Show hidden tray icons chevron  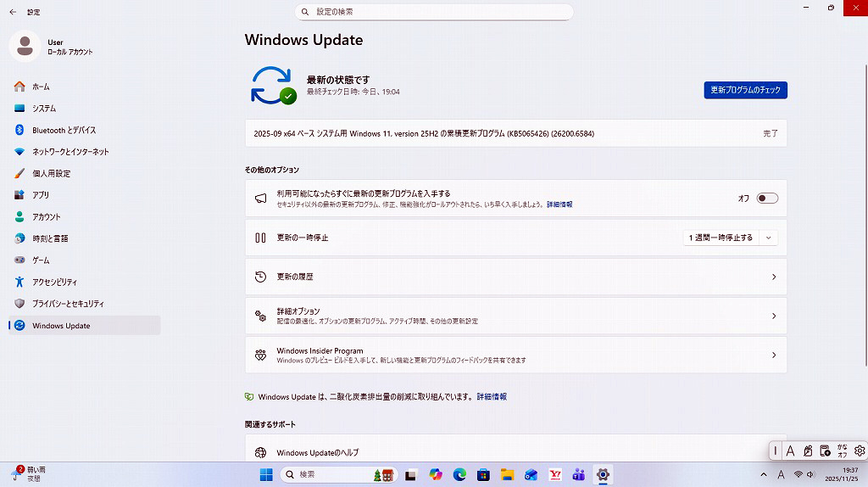pos(764,475)
